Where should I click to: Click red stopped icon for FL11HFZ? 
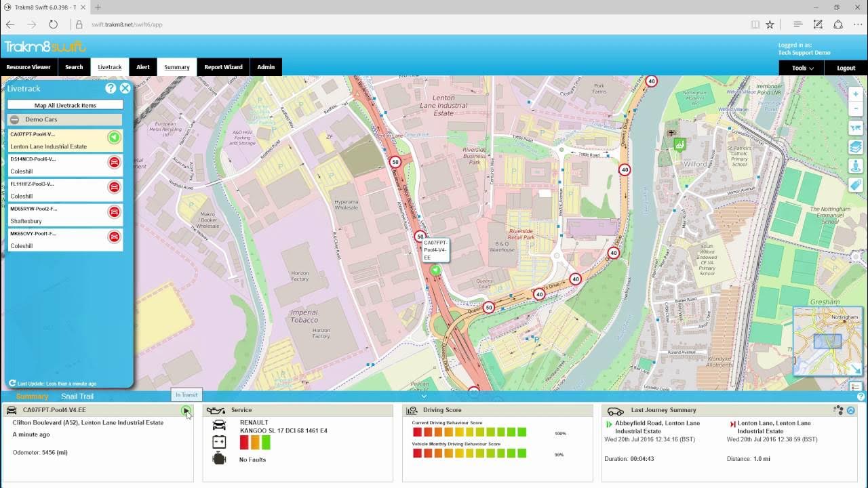[x=114, y=187]
